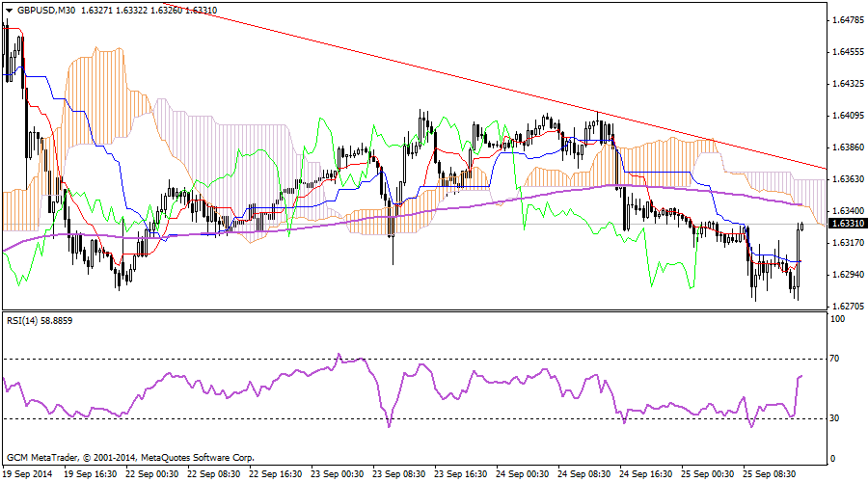Click the last candlestick at the right edge
Image resolution: width=868 pixels, height=482 pixels.
coord(801,226)
